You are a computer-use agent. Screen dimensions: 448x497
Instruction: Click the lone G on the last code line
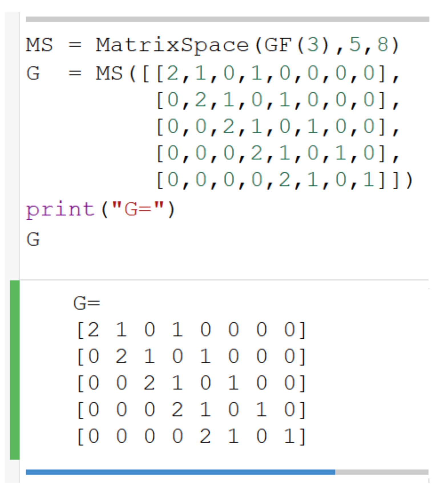click(33, 239)
